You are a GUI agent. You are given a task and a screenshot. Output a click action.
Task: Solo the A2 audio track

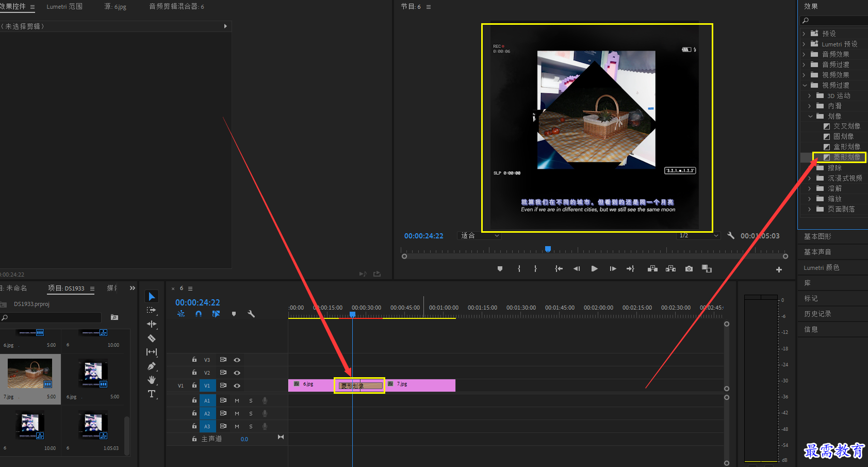pyautogui.click(x=251, y=413)
